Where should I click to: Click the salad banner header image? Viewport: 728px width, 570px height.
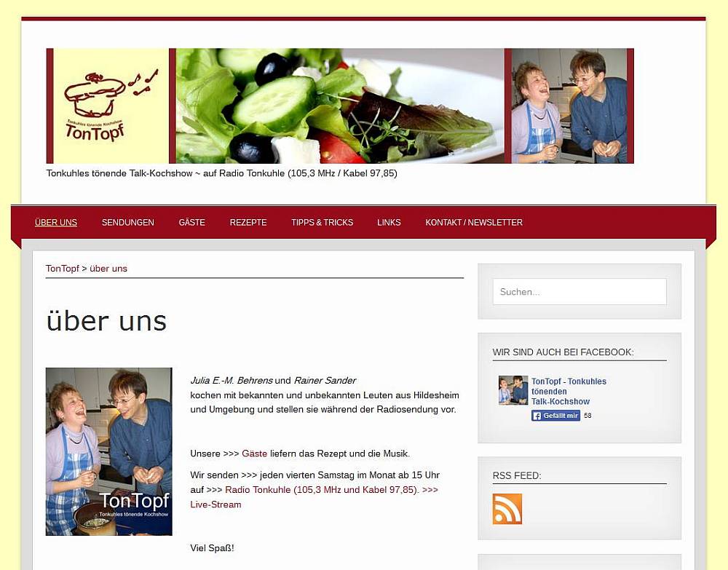click(x=340, y=106)
